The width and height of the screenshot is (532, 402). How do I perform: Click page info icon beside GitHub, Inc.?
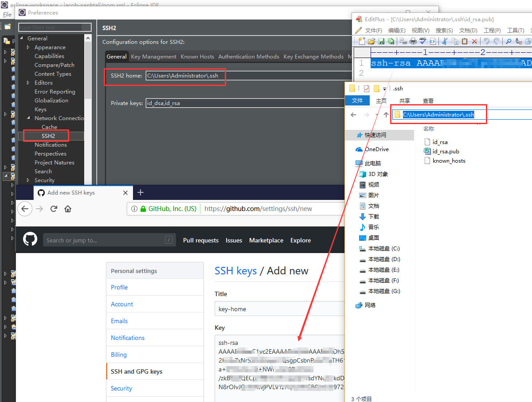tap(133, 208)
